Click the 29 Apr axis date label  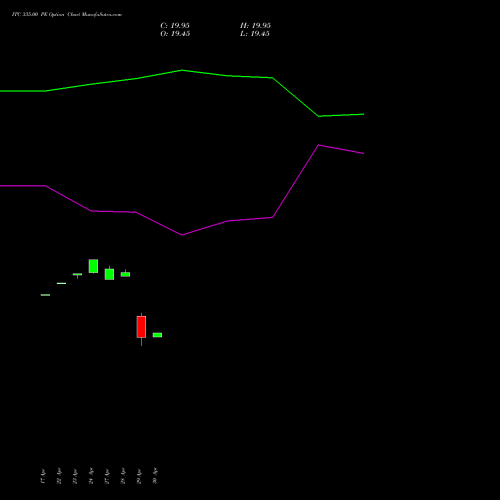[x=139, y=476]
